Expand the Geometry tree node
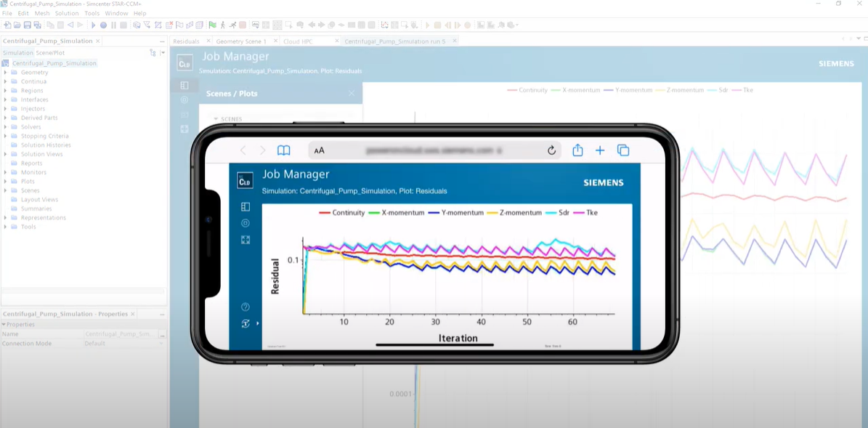This screenshot has width=868, height=428. point(6,73)
